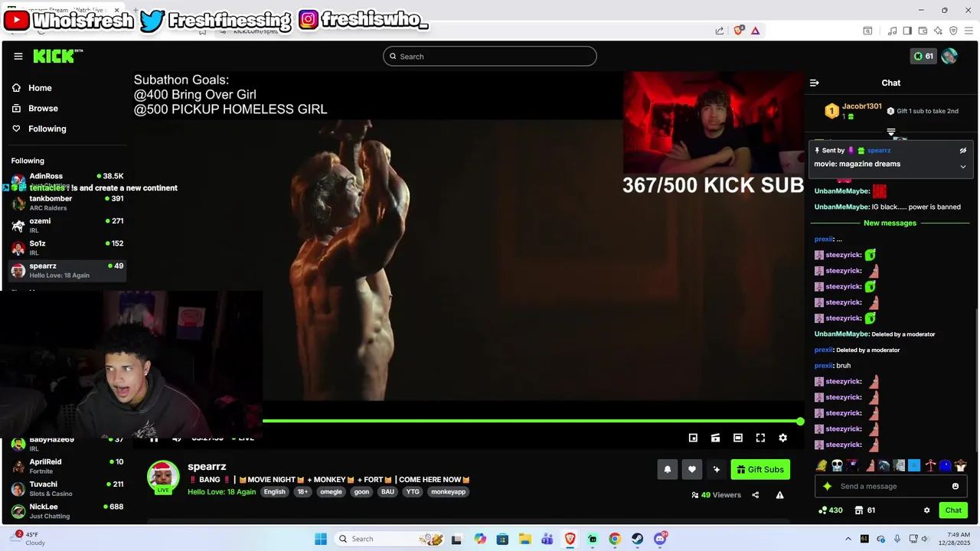Click the omegle tag
This screenshot has height=551, width=980.
[x=331, y=492]
